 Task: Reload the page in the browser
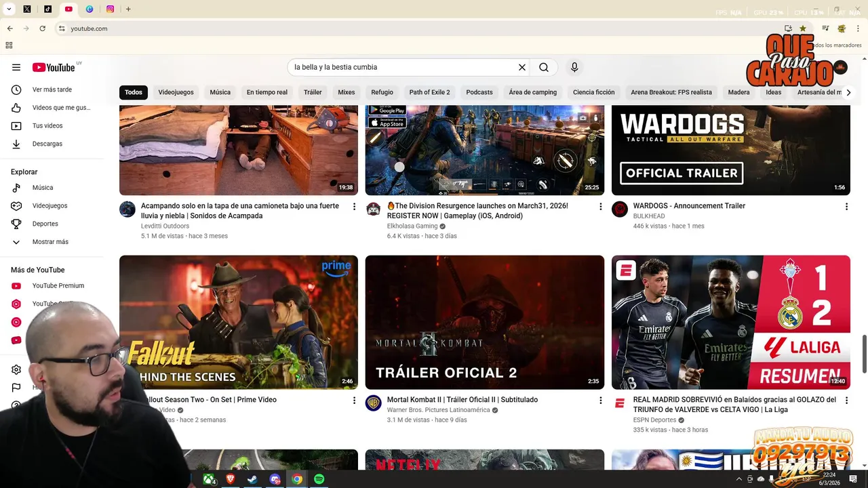42,28
